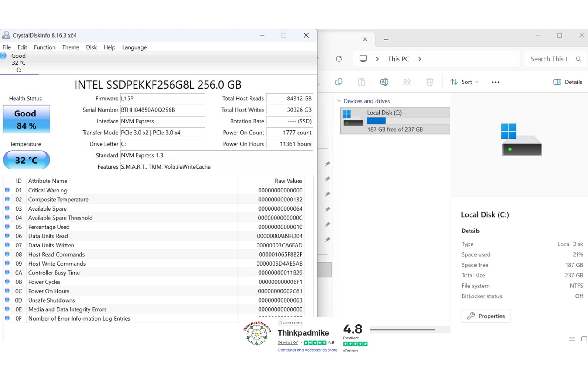588x370 pixels.
Task: Collapse the Devices and drives group
Action: [339, 101]
